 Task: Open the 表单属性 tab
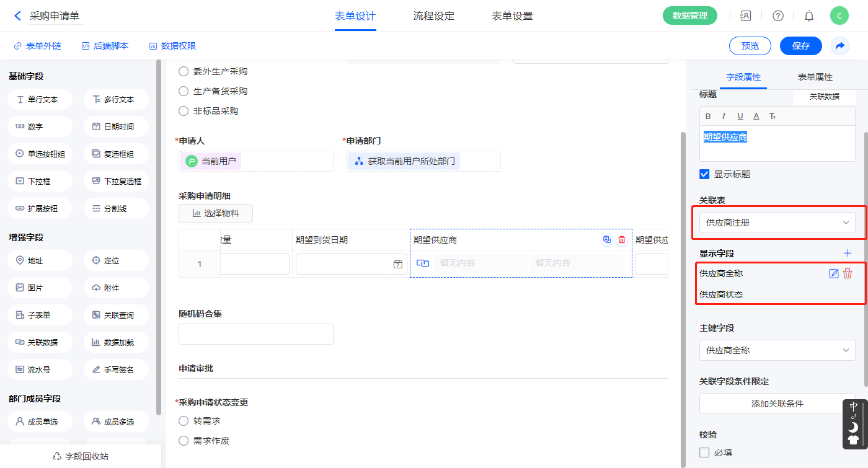point(815,77)
